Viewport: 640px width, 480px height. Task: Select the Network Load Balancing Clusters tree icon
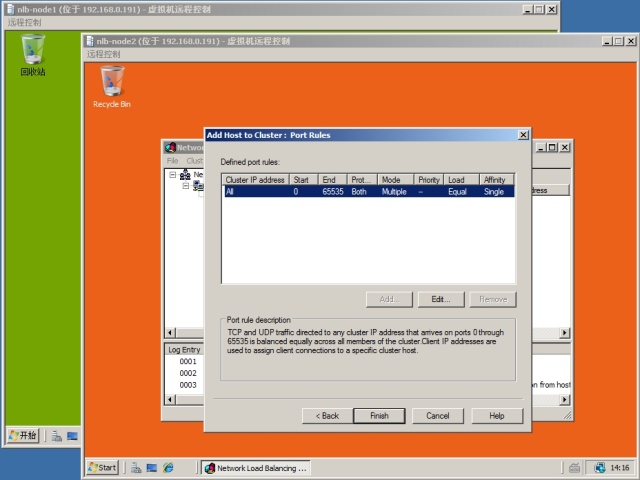185,175
